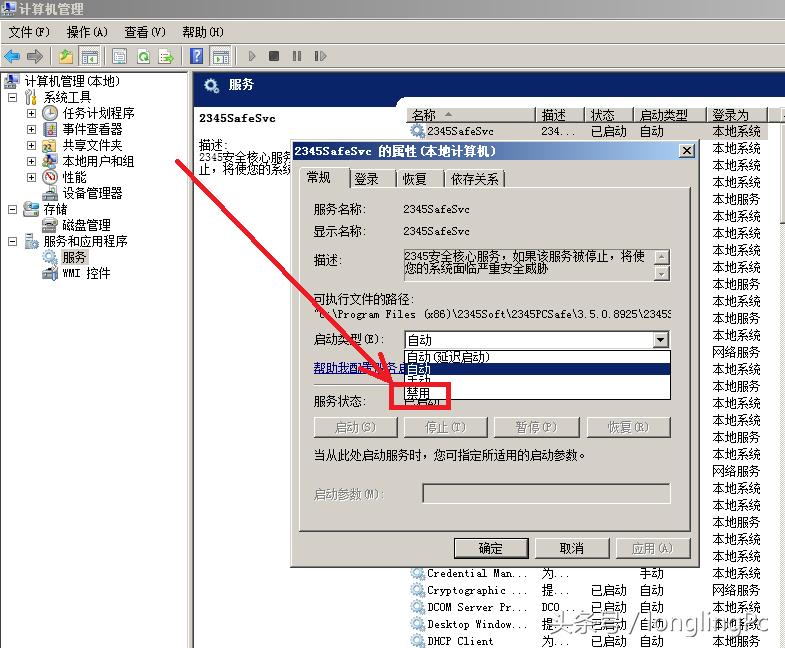Viewport: 785px width, 648px height.
Task: Toggle the action pane toolbar icon
Action: click(x=221, y=56)
